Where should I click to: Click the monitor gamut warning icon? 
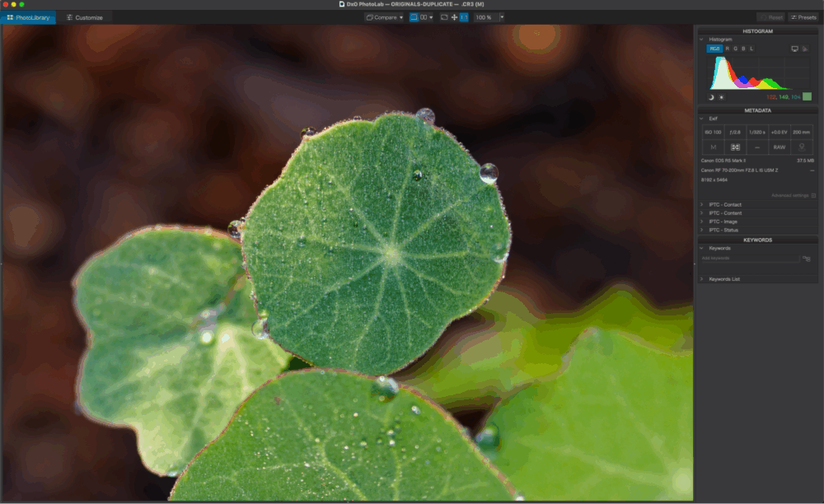click(794, 49)
